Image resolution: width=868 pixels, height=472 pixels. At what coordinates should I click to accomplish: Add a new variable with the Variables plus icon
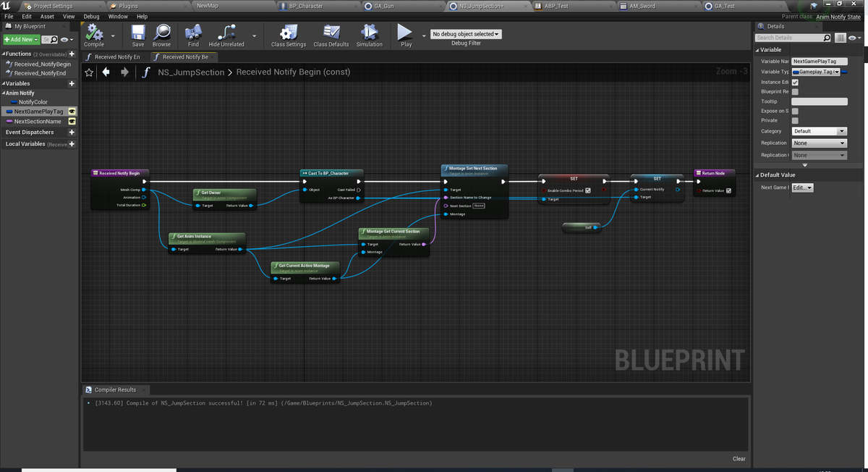coord(72,83)
